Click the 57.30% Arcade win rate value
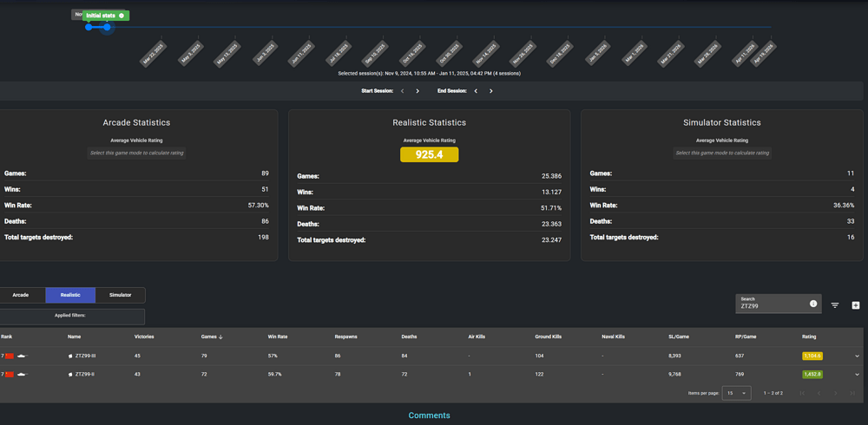Viewport: 868px width, 425px height. (x=259, y=206)
